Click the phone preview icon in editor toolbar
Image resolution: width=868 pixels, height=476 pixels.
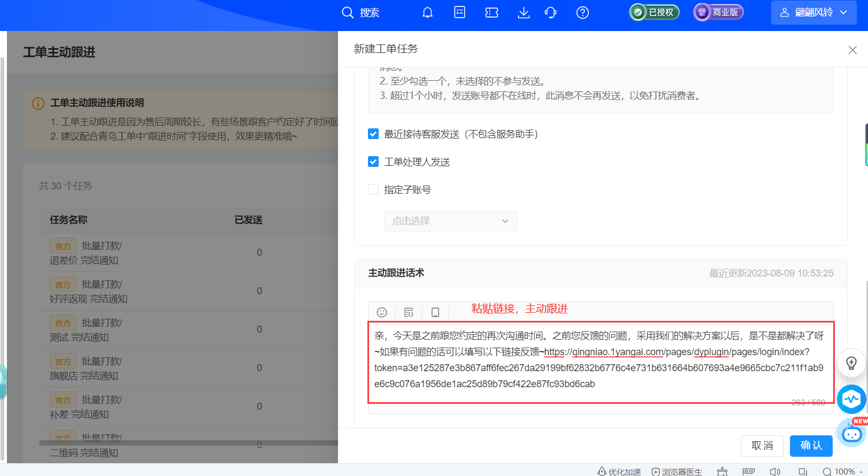point(435,312)
